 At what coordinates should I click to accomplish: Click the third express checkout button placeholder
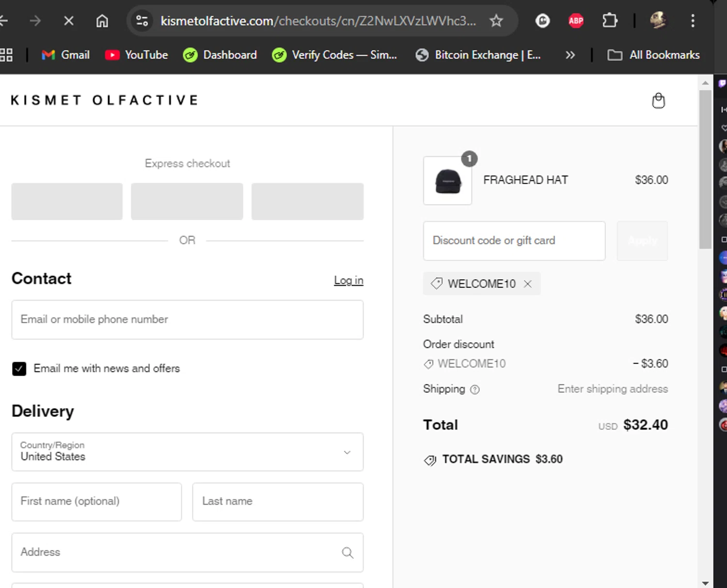(307, 201)
